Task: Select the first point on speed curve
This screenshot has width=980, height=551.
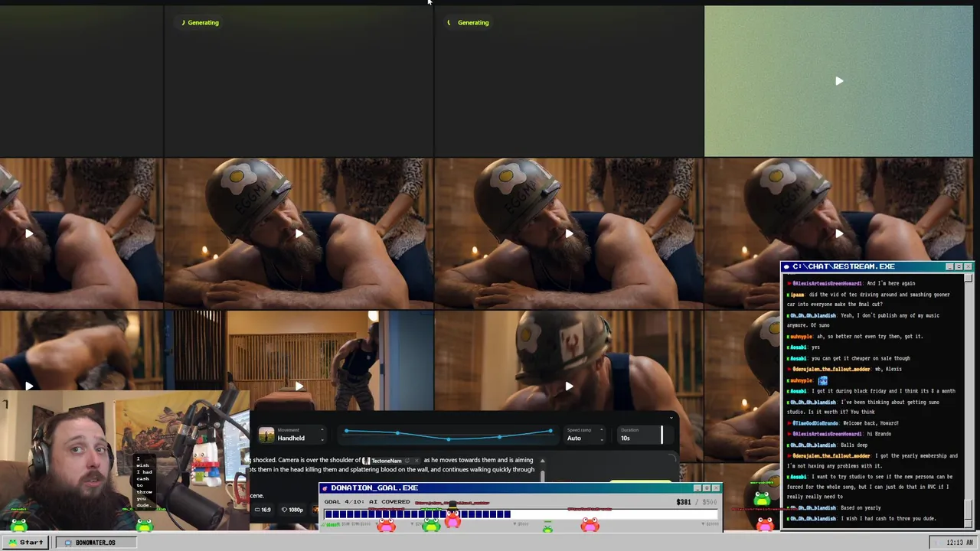Action: (x=346, y=431)
